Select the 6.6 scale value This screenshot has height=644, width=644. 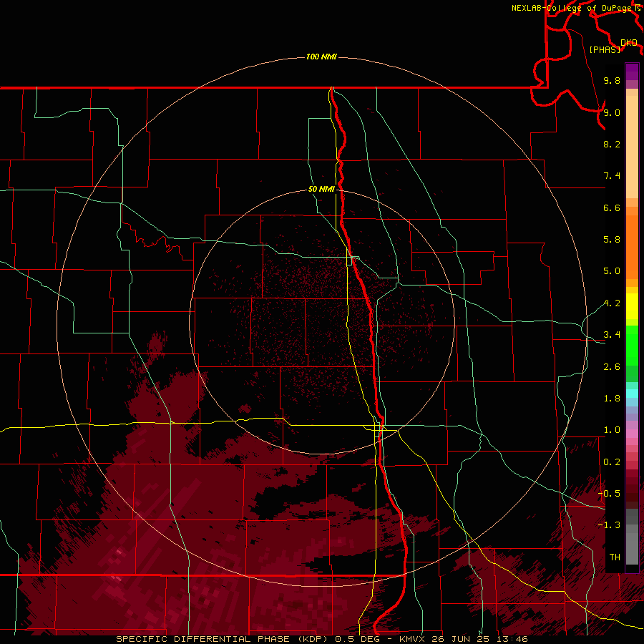[x=612, y=208]
